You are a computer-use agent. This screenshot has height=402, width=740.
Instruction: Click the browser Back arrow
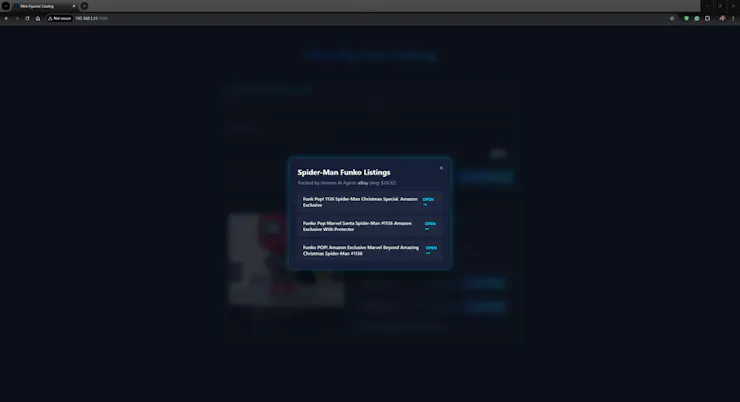coord(7,18)
